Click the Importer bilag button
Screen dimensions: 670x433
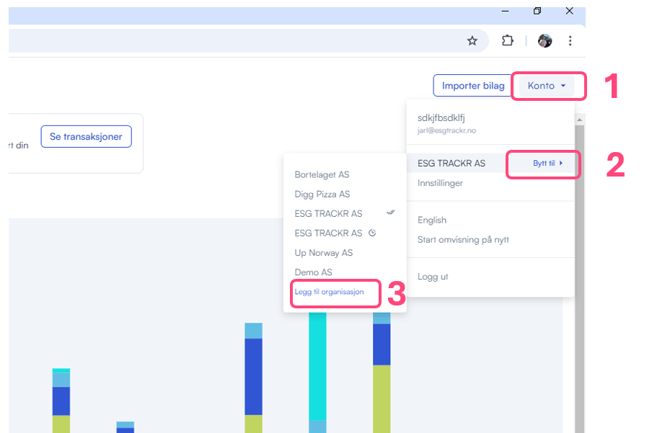pos(473,86)
